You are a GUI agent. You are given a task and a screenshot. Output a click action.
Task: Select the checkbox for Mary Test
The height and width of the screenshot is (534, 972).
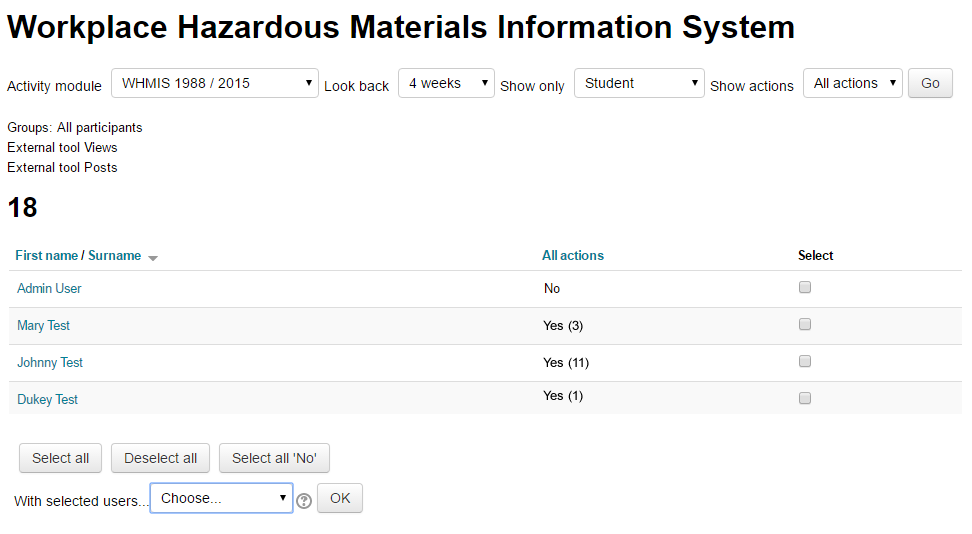(x=805, y=325)
